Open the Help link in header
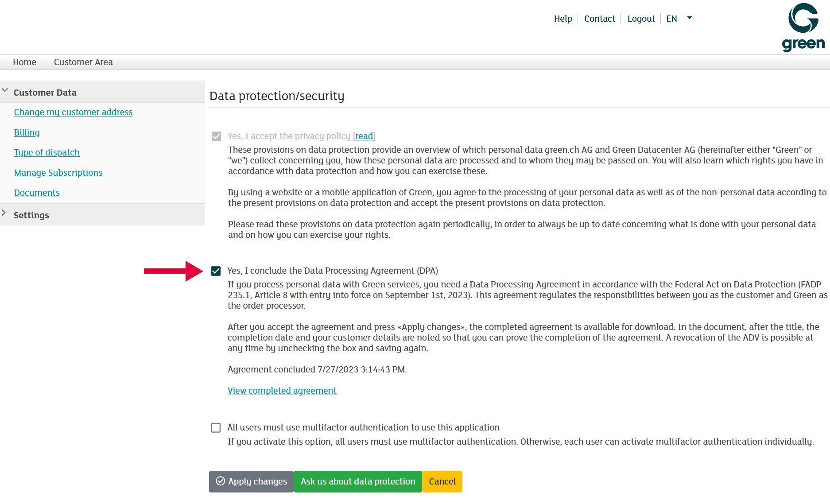Screen dimensions: 830x504 point(563,19)
